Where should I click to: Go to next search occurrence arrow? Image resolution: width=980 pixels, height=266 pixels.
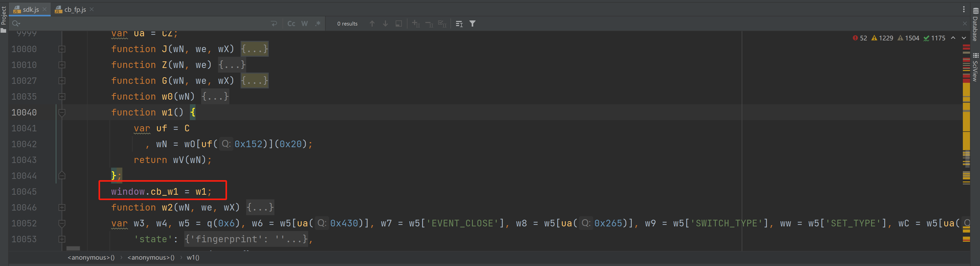point(385,24)
